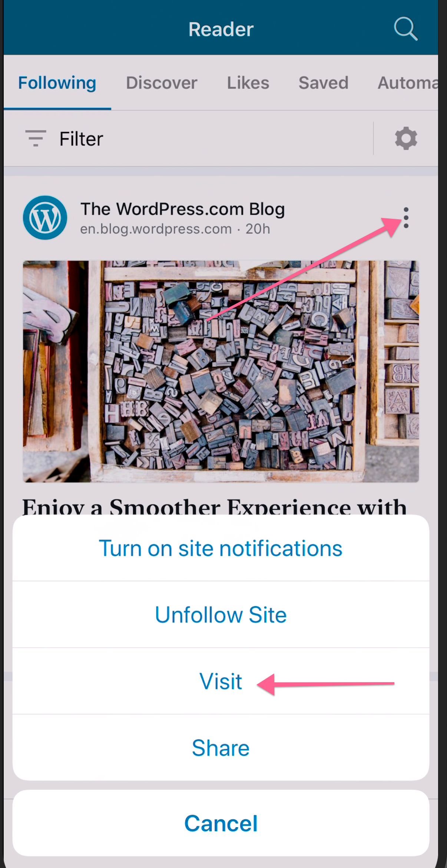
Task: Select the Following tab
Action: tap(57, 83)
